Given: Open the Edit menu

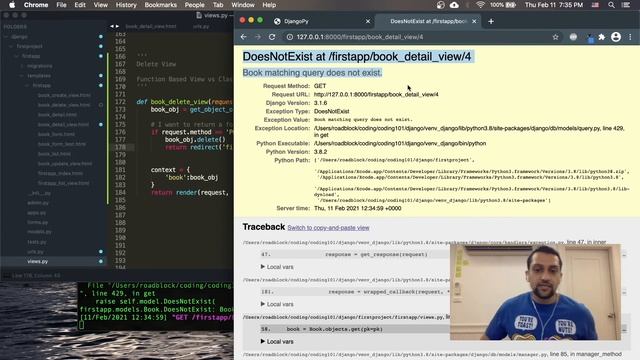Looking at the screenshot, I should coord(80,5).
